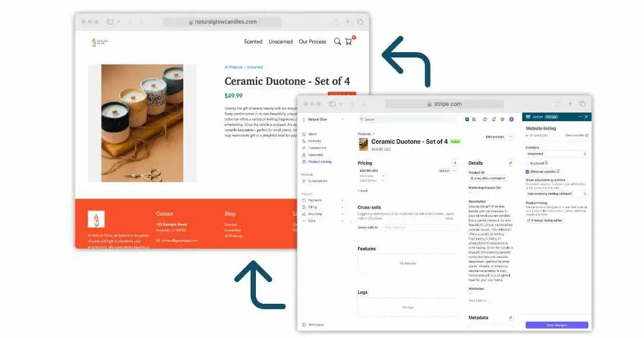Open Home in the Stripe sidebar
This screenshot has width=644, height=338.
point(312,134)
